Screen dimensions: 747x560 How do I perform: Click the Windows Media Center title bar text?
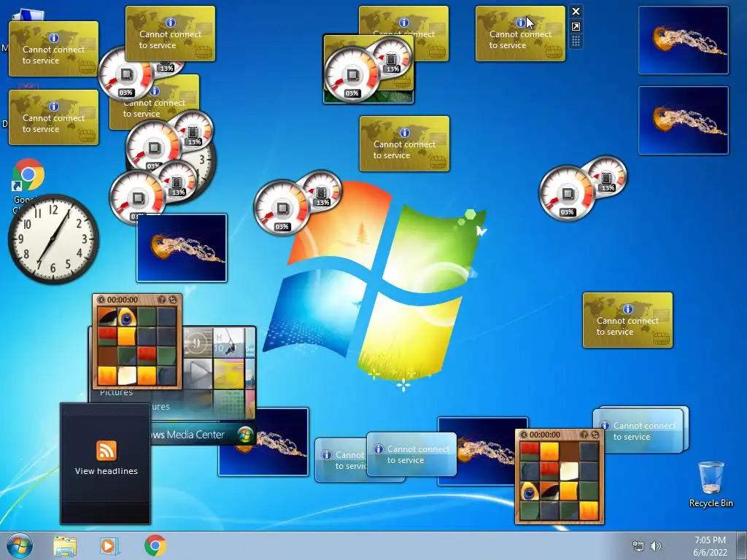[188, 435]
